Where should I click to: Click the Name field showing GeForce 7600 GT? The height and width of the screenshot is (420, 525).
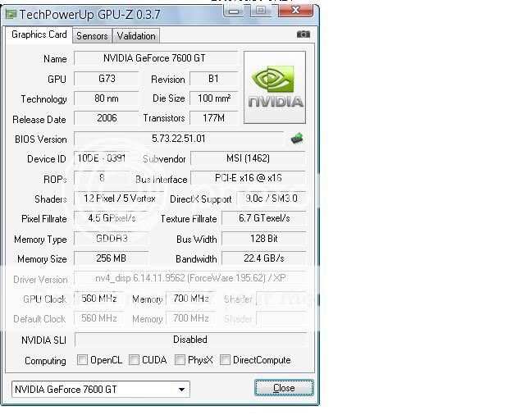155,58
